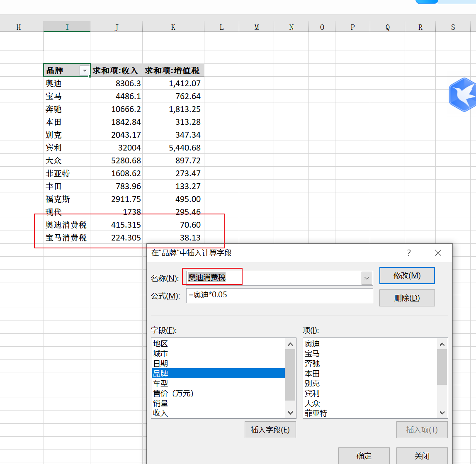Screen dimensions: 476x464
Task: Confirm the dialog with 确定
Action: point(364,455)
